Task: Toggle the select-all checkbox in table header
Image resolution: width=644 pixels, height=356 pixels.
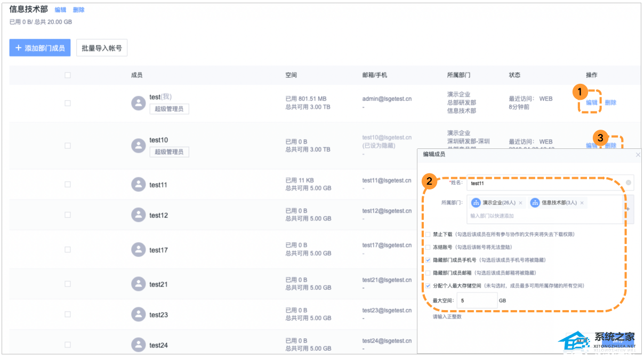Action: [68, 75]
